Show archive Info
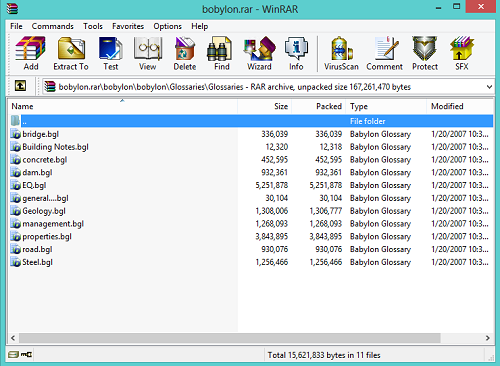500x366 pixels. [x=296, y=53]
